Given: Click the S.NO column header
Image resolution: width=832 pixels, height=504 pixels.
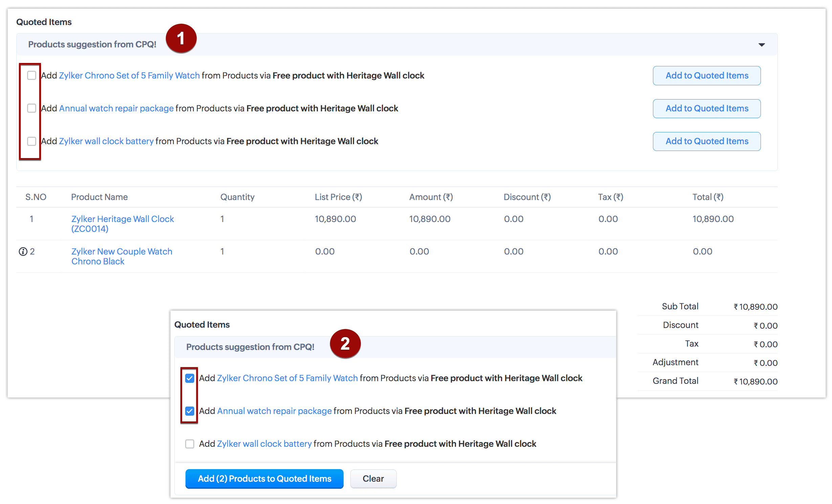Looking at the screenshot, I should (36, 197).
